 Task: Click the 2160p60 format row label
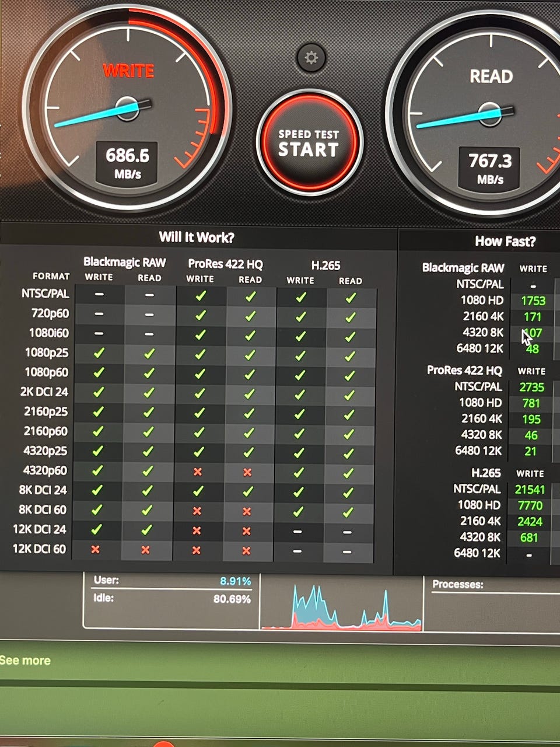point(45,431)
